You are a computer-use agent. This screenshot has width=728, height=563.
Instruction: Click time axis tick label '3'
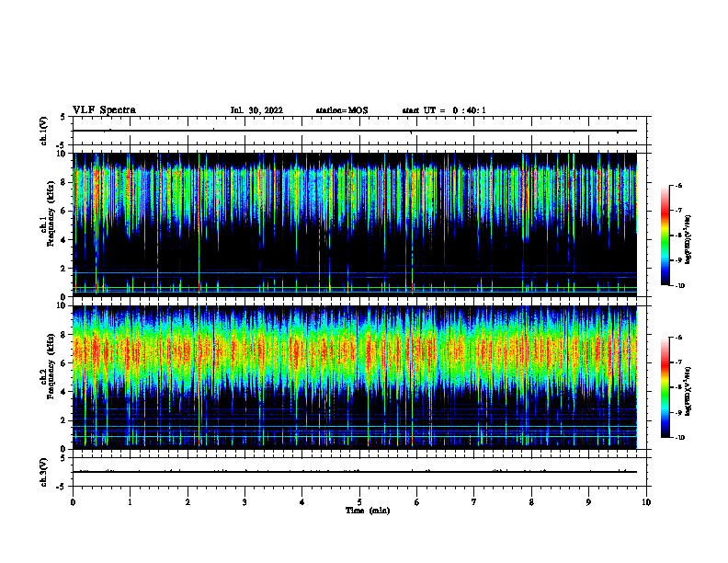tap(245, 502)
